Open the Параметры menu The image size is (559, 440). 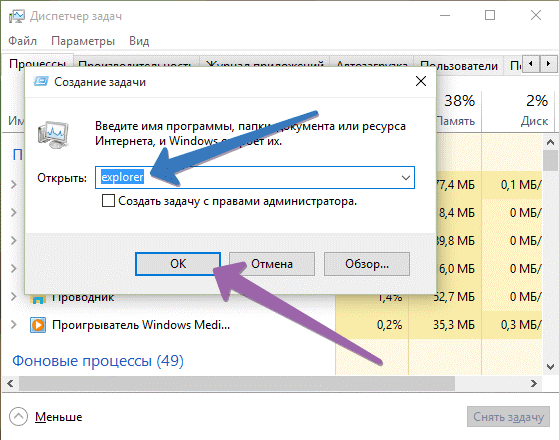click(83, 41)
